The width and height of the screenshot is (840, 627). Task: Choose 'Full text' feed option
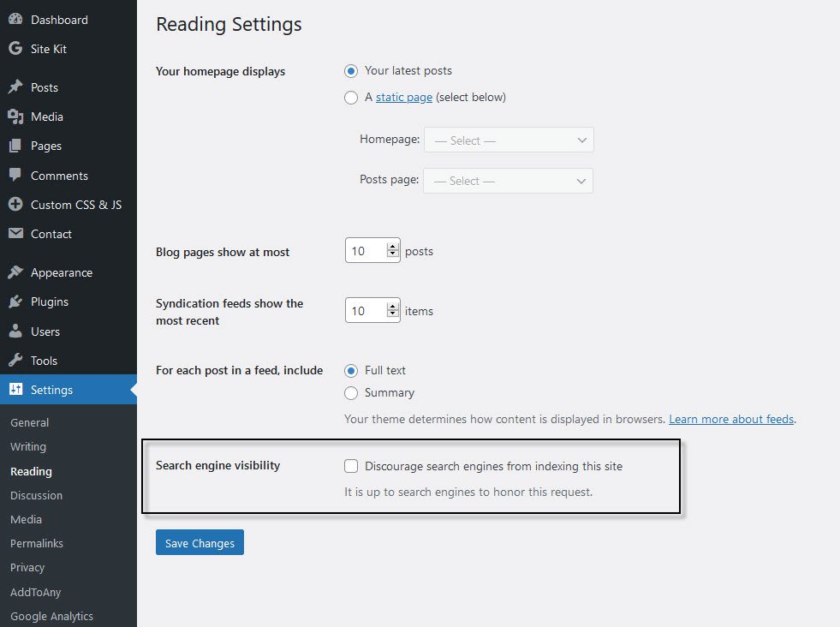(x=351, y=371)
